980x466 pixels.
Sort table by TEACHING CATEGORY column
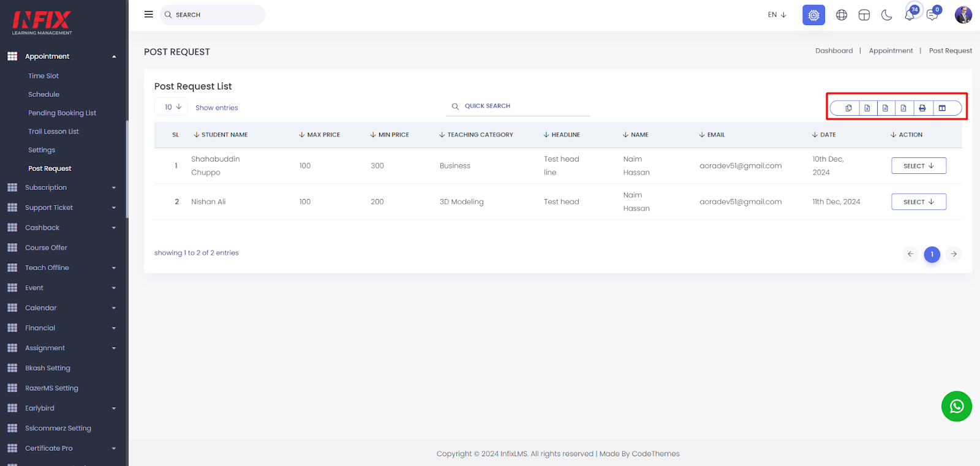[x=476, y=135]
